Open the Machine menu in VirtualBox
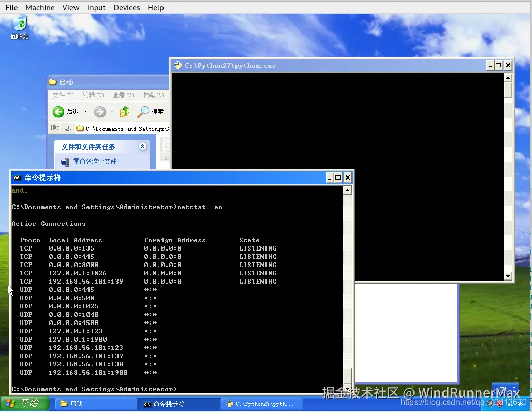This screenshot has width=532, height=412. pyautogui.click(x=40, y=7)
